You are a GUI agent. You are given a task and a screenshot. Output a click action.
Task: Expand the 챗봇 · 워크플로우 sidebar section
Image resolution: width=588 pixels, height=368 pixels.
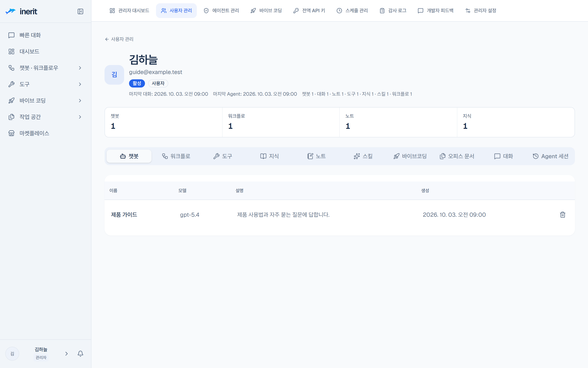(46, 68)
